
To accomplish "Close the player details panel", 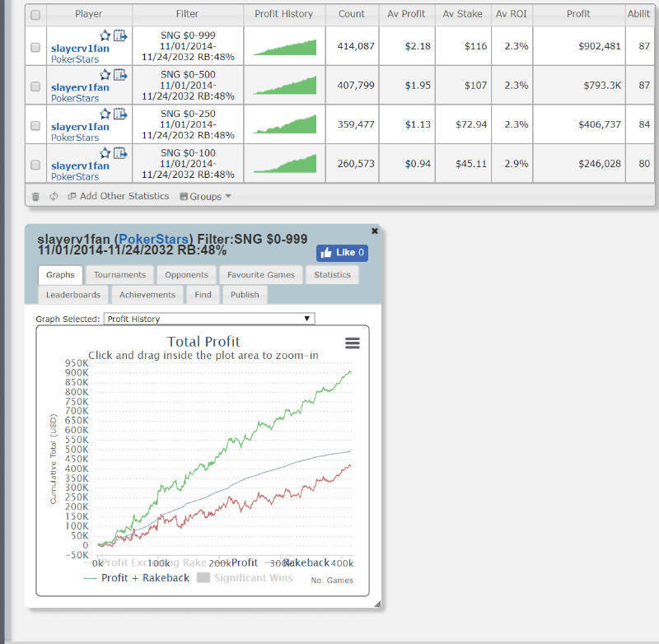I will 375,231.
